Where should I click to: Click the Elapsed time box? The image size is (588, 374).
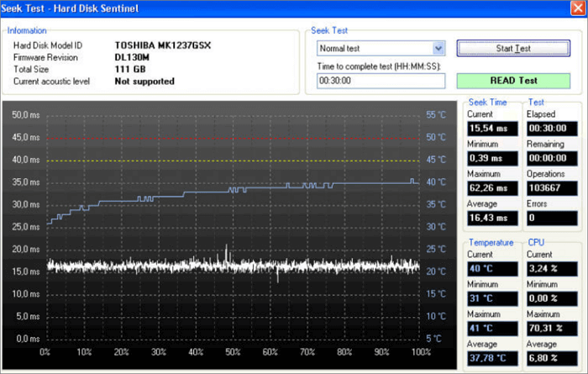[551, 128]
